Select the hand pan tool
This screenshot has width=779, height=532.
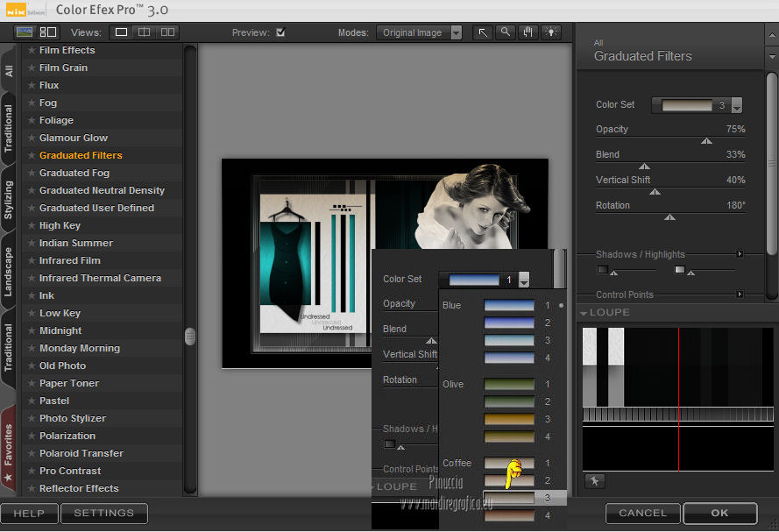tap(528, 32)
